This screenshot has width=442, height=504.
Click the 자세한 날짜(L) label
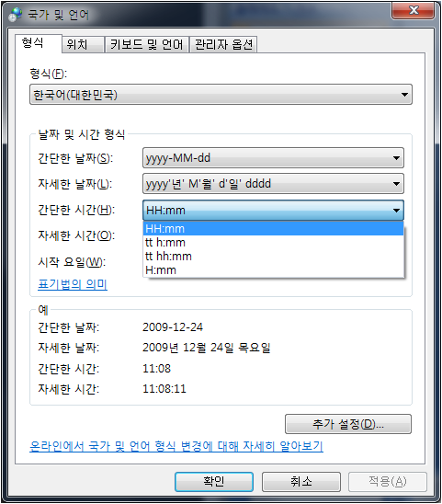click(74, 184)
